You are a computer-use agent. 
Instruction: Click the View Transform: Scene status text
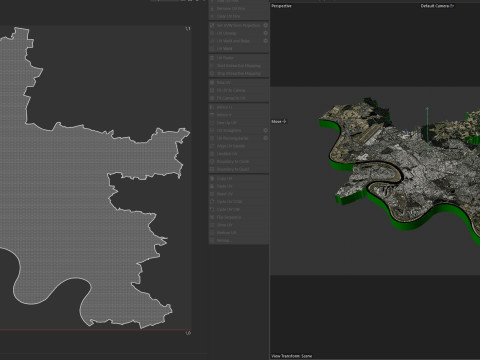coord(292,356)
